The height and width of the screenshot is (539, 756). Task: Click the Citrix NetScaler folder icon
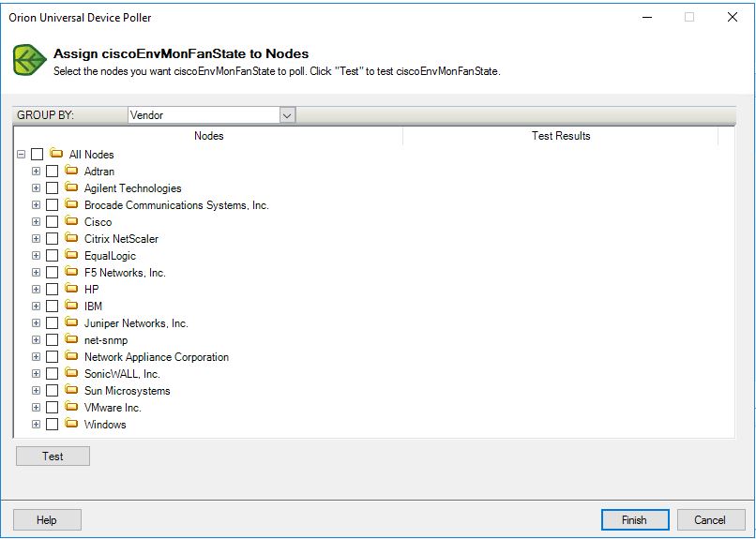tap(71, 238)
